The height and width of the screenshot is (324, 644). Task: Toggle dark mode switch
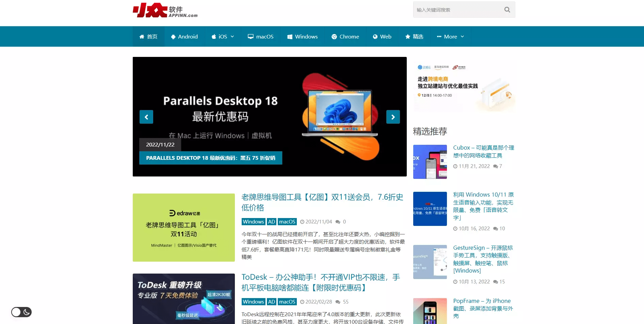tap(21, 312)
